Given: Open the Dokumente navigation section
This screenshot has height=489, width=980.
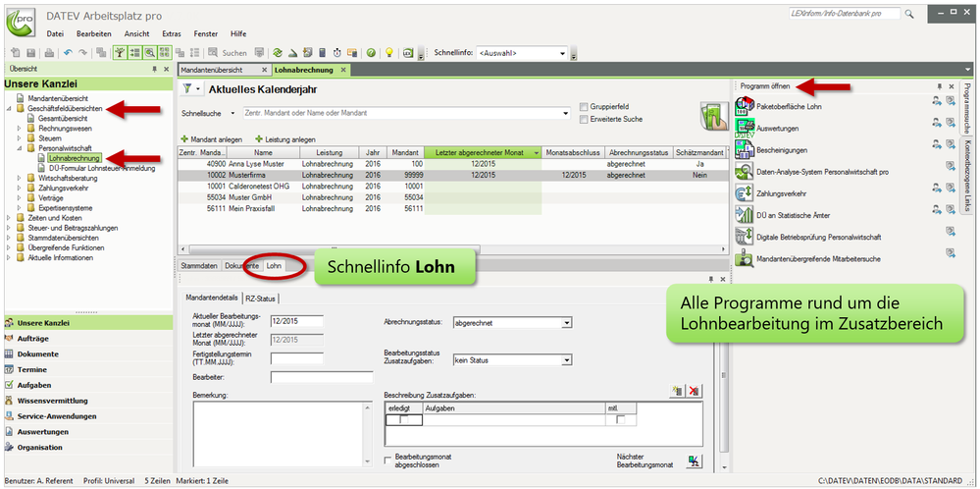Looking at the screenshot, I should [88, 353].
